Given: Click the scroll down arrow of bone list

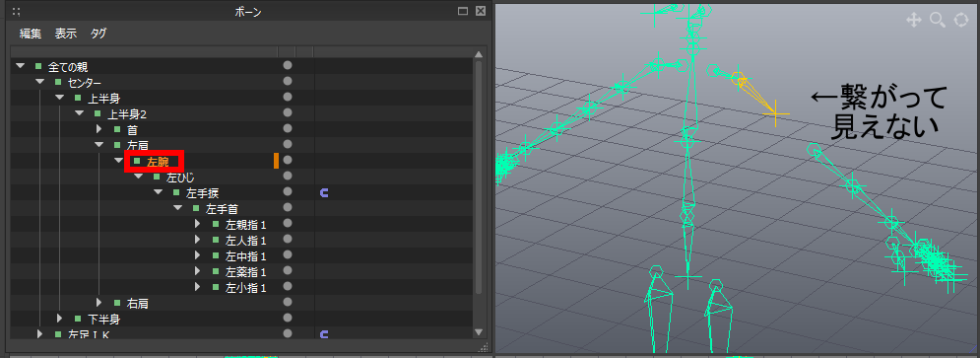Looking at the screenshot, I should tap(479, 332).
